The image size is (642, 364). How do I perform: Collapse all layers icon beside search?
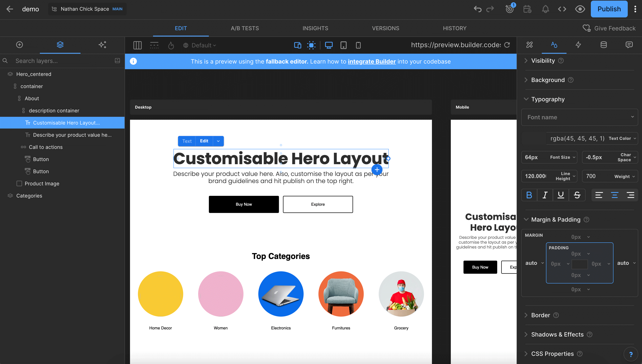pos(117,61)
